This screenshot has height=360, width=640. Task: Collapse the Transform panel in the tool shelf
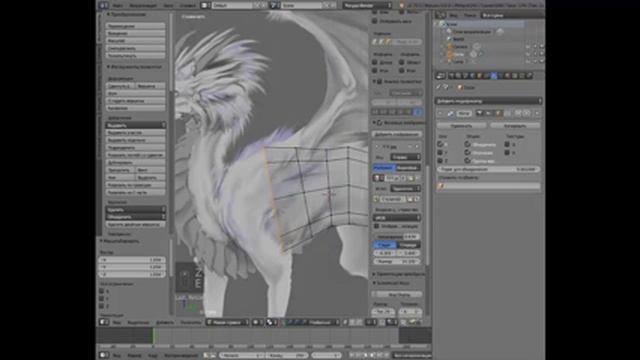pyautogui.click(x=108, y=14)
